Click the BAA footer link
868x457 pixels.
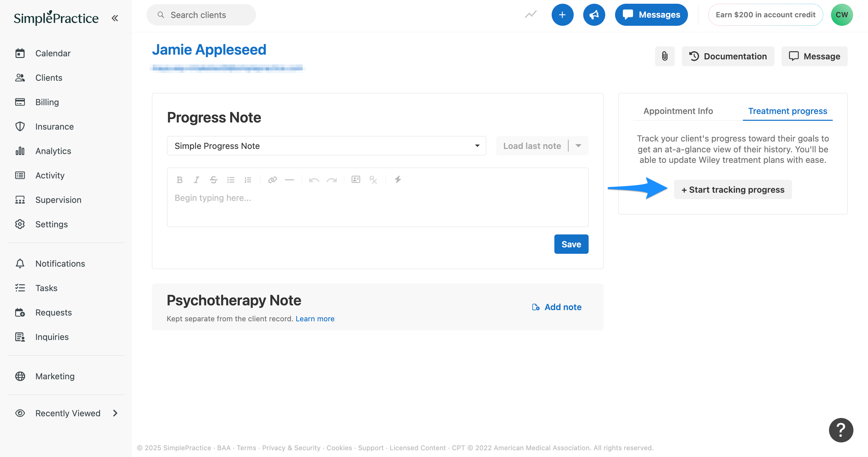(224, 448)
